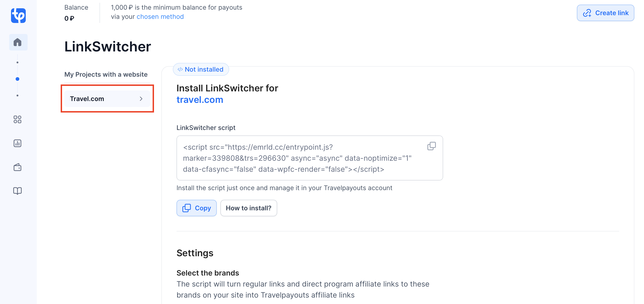Click the bottom small sidebar dot
644x304 pixels.
(x=17, y=96)
